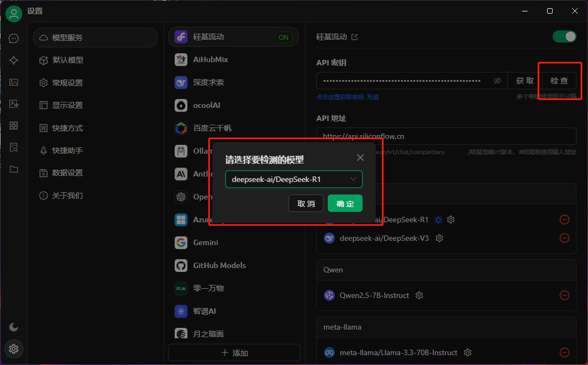Image resolution: width=588 pixels, height=365 pixels.
Task: Open the image painting sidebar icon
Action: (14, 82)
